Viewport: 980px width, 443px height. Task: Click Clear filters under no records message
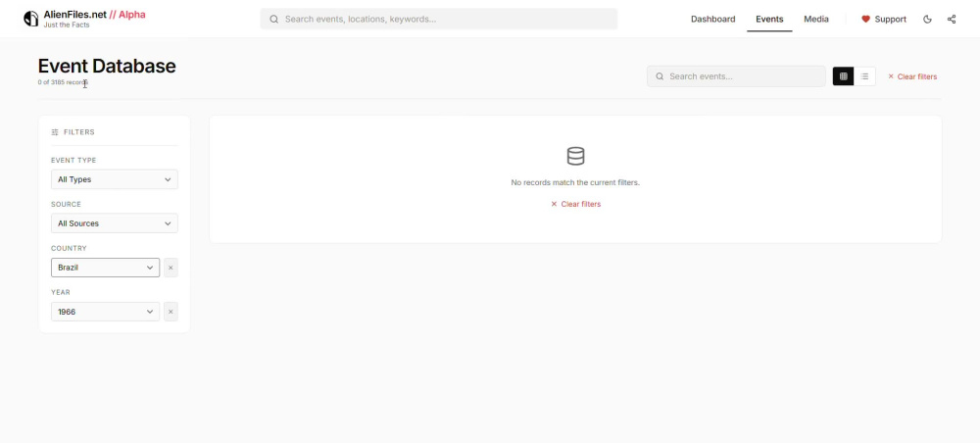575,204
